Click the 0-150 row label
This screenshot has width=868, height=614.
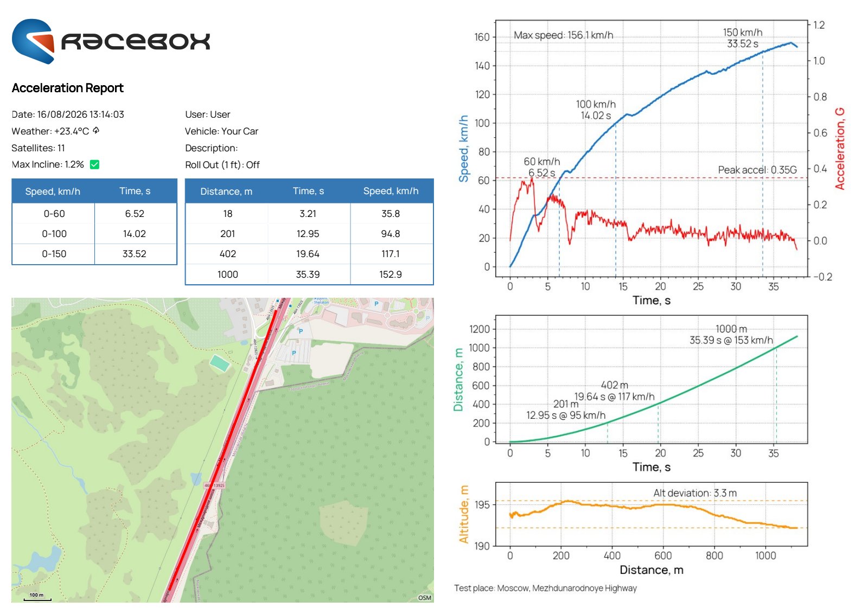[x=54, y=254]
